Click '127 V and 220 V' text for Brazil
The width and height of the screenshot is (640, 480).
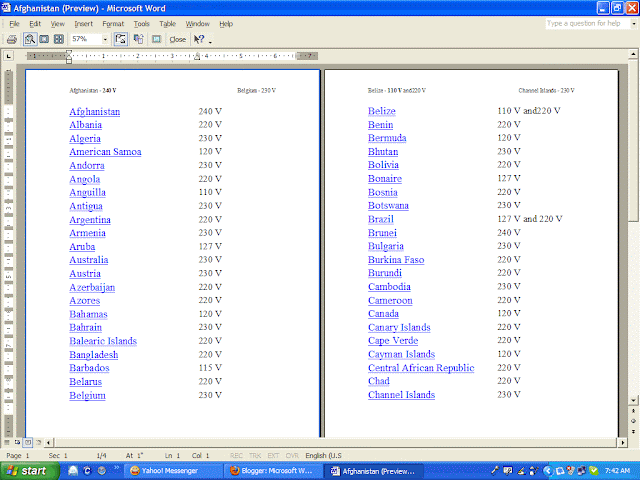[530, 219]
